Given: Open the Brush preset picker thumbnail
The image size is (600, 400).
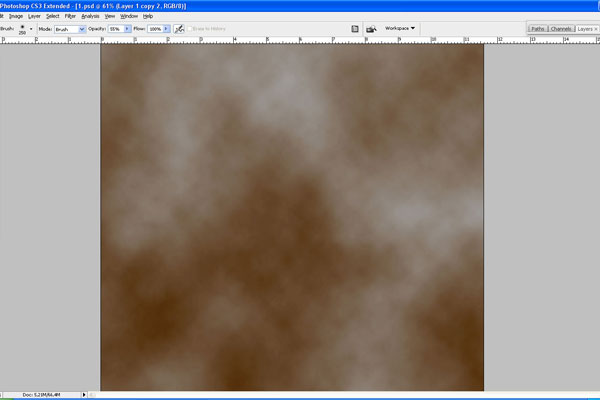Looking at the screenshot, I should coord(22,28).
